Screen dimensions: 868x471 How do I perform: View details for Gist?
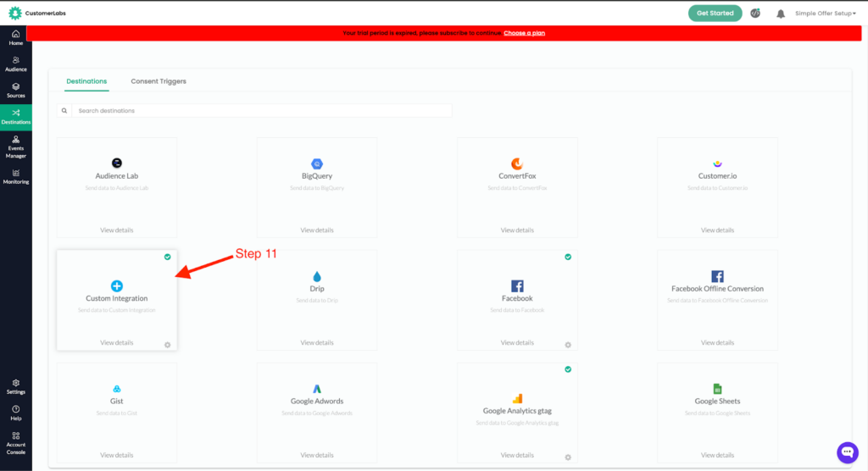coord(117,455)
